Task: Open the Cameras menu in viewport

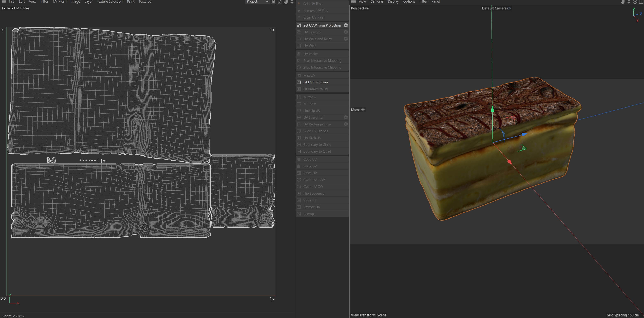Action: tap(377, 2)
